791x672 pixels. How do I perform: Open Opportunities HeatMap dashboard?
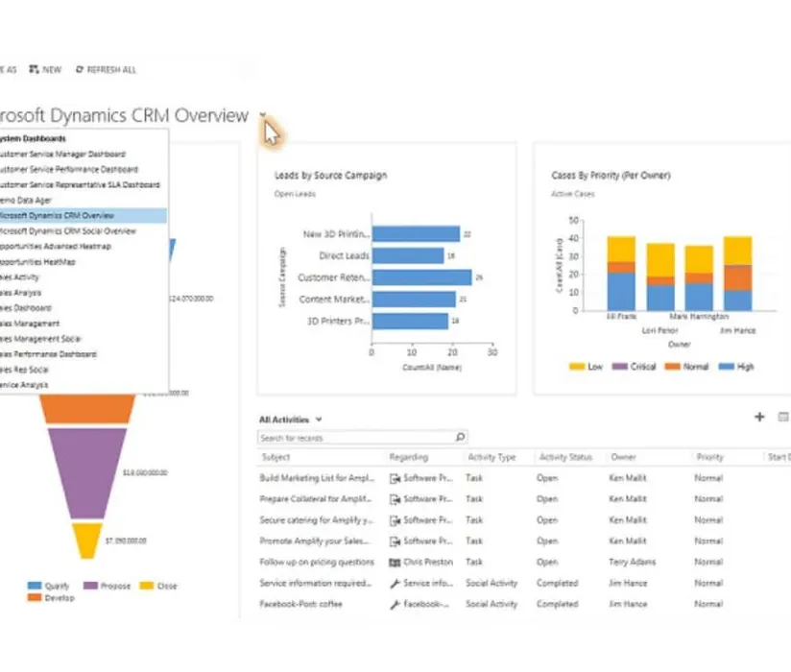pyautogui.click(x=37, y=262)
